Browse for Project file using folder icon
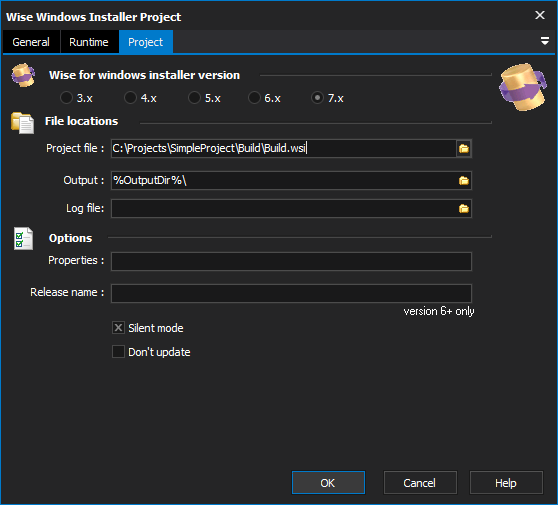The image size is (558, 505). (x=464, y=148)
